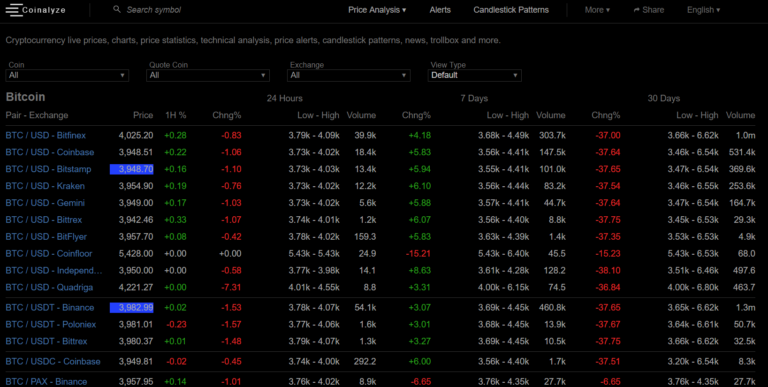Image resolution: width=768 pixels, height=387 pixels.
Task: Open BTC / USD - Coinfloor pair
Action: coord(49,254)
